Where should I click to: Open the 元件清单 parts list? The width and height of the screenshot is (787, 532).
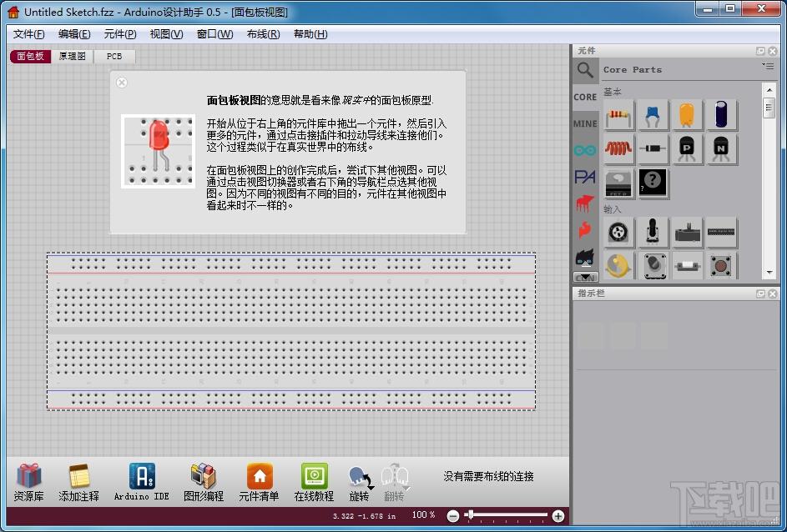(259, 482)
